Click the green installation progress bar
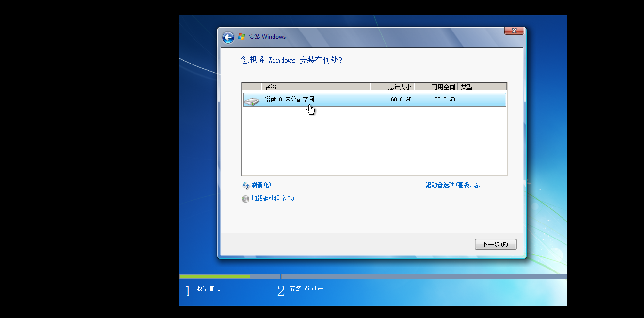 point(215,276)
